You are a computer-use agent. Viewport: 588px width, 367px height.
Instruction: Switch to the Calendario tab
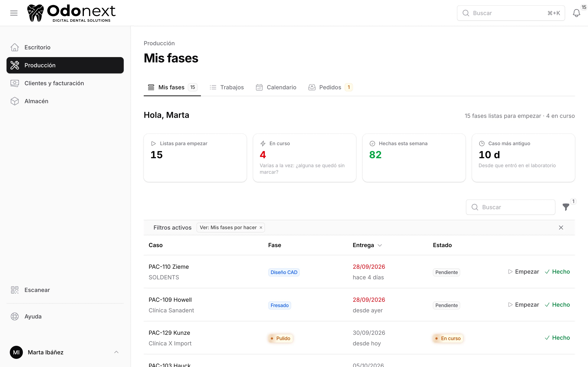tap(276, 87)
